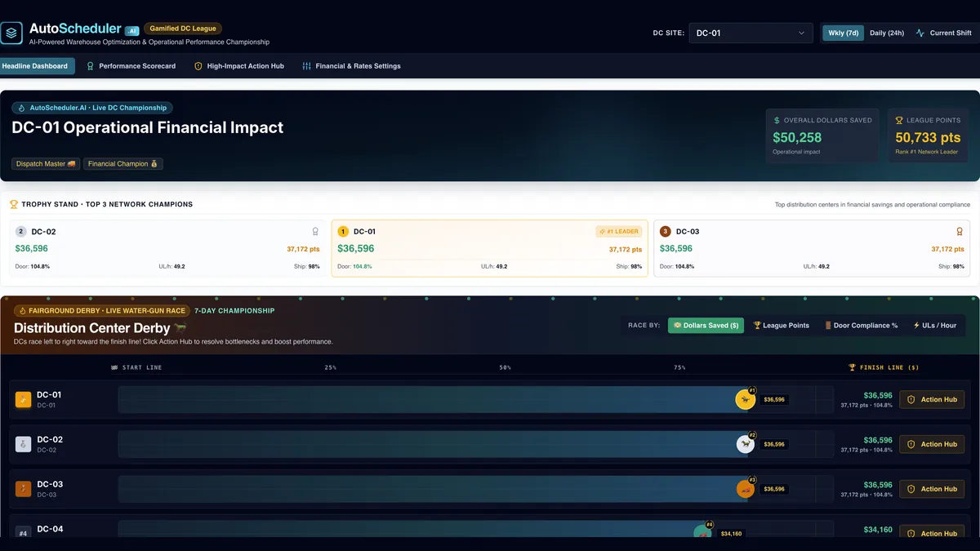Switch to Daily (24h) time range
This screenshot has width=980, height=551.
pyautogui.click(x=887, y=33)
